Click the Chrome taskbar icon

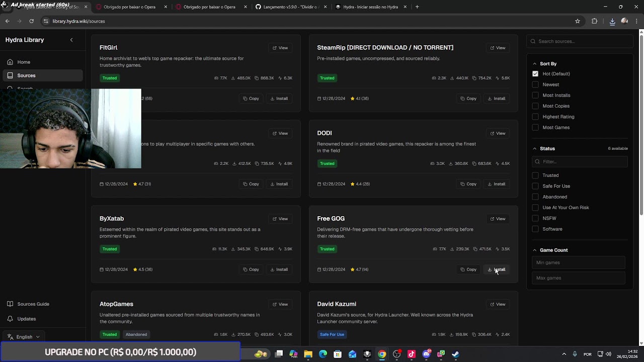(x=382, y=354)
